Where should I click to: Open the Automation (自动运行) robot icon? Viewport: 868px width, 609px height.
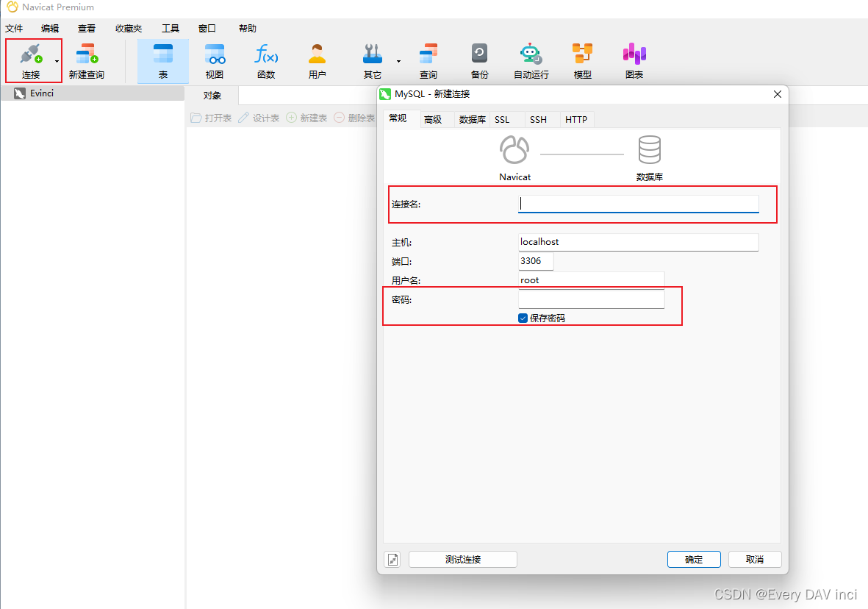click(531, 54)
